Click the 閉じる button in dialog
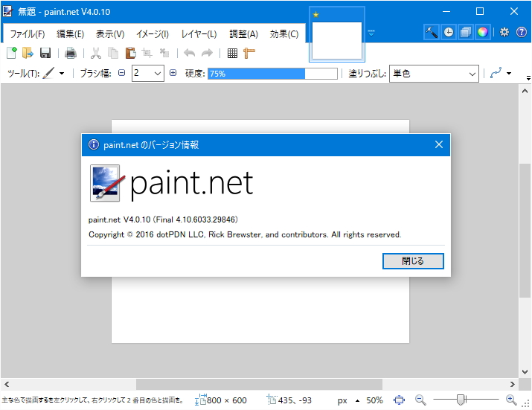The image size is (532, 410). [413, 261]
